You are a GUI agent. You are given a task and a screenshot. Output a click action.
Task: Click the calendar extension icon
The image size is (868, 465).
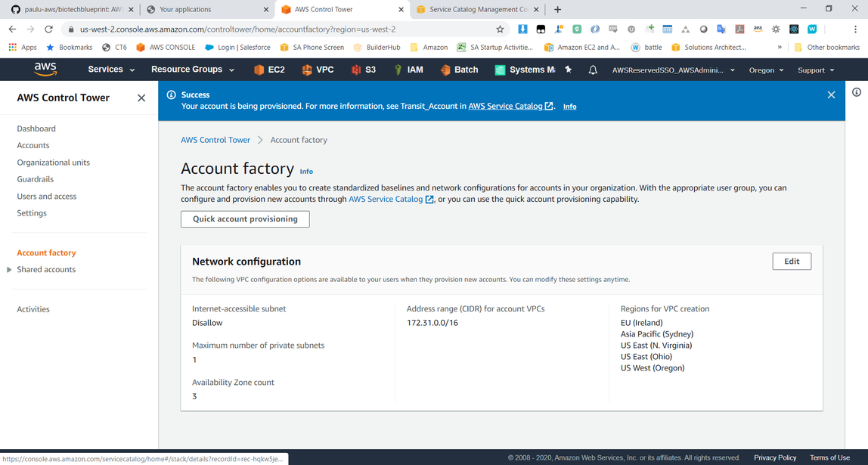[x=668, y=29]
